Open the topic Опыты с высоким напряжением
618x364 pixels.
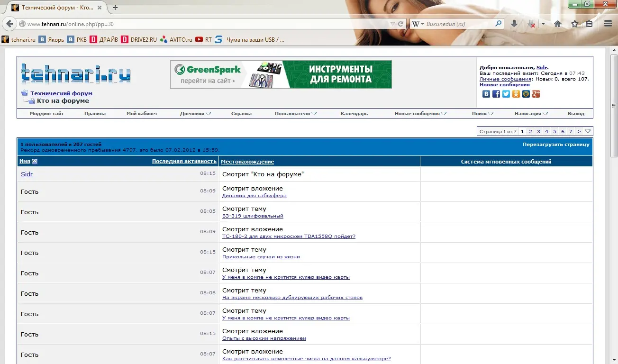click(264, 338)
